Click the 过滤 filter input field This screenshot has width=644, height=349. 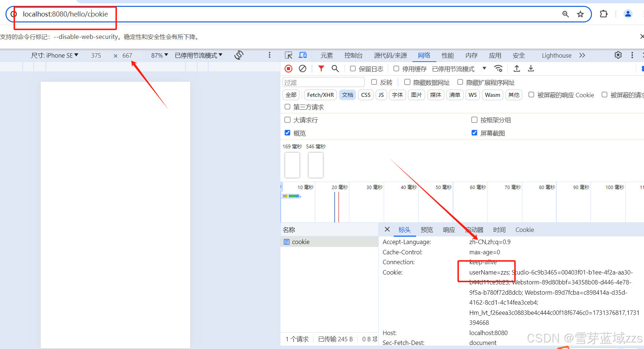click(x=323, y=82)
